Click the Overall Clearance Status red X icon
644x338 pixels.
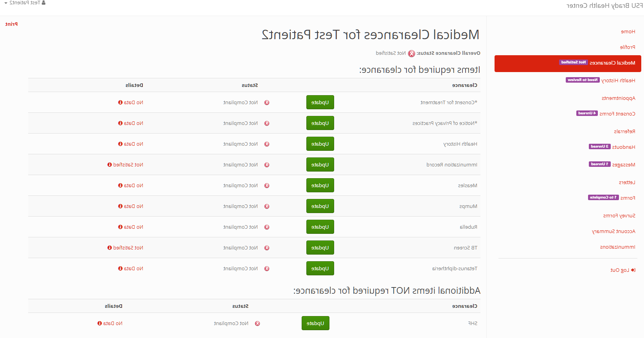412,54
